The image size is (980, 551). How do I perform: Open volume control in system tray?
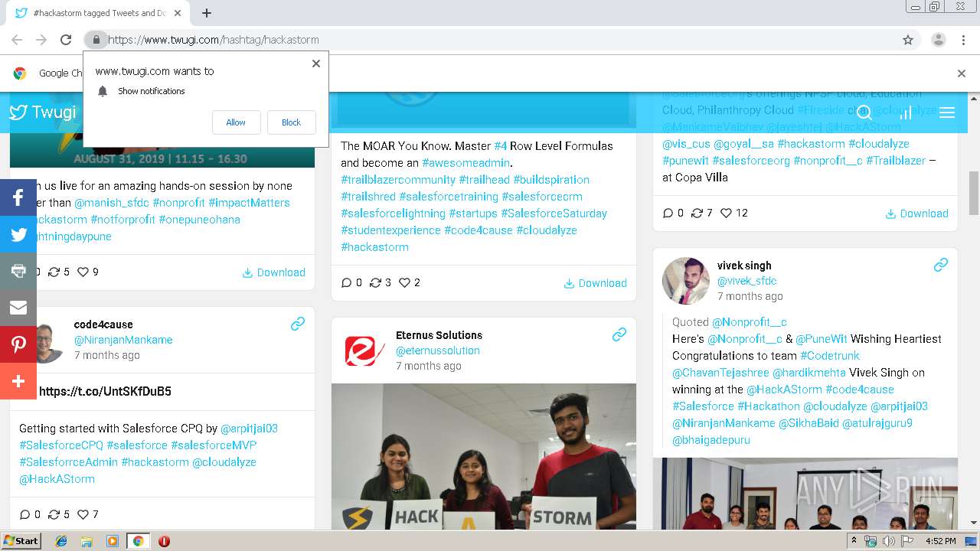coord(889,541)
